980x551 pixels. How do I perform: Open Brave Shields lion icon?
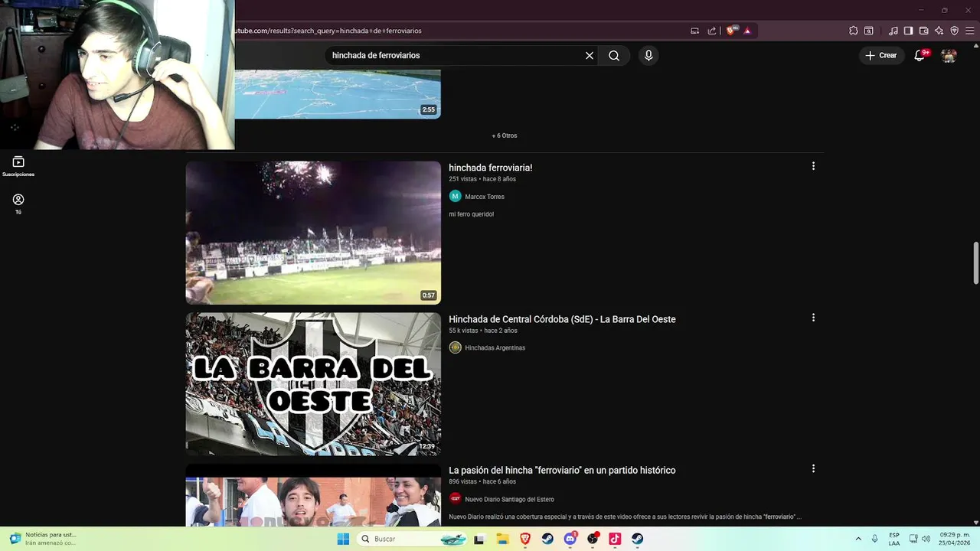(731, 31)
